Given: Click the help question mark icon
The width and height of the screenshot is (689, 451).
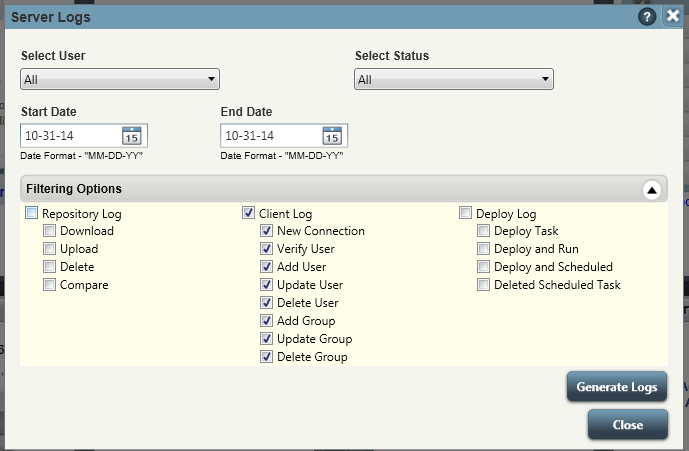Looking at the screenshot, I should point(647,17).
